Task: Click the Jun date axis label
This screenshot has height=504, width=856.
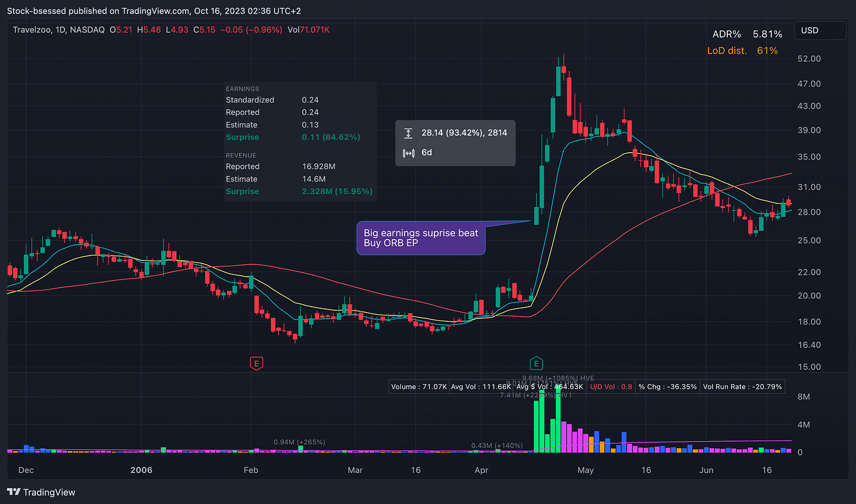Action: [706, 470]
